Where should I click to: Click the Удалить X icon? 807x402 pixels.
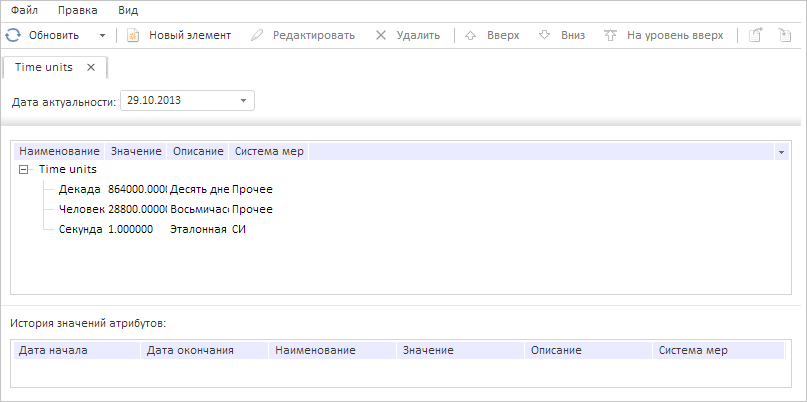coord(381,35)
